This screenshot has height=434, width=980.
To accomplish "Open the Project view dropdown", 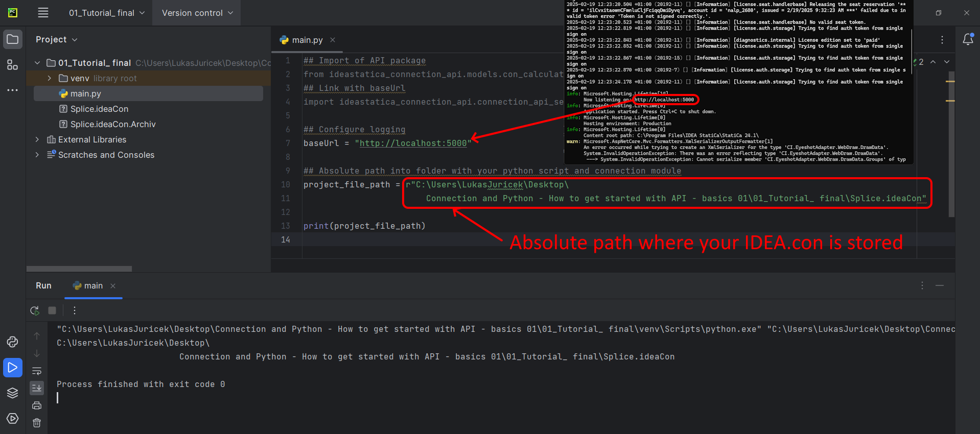I will tap(57, 39).
